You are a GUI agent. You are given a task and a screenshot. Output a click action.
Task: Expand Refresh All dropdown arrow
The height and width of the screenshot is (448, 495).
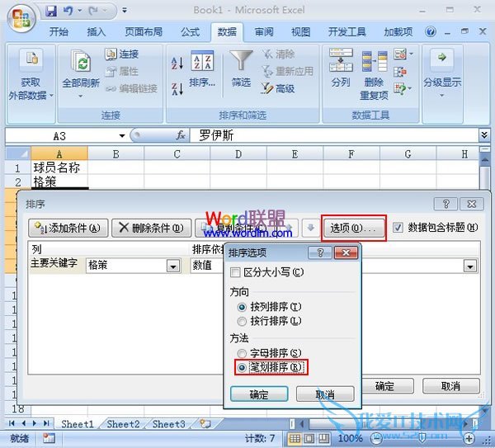tap(81, 97)
